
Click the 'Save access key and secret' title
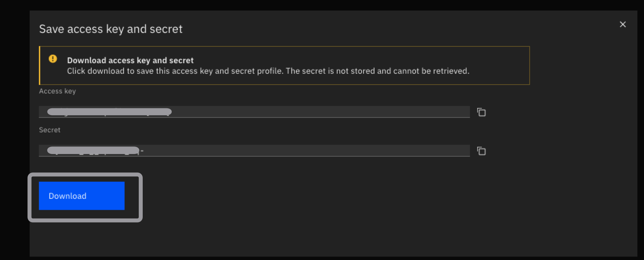pos(111,29)
